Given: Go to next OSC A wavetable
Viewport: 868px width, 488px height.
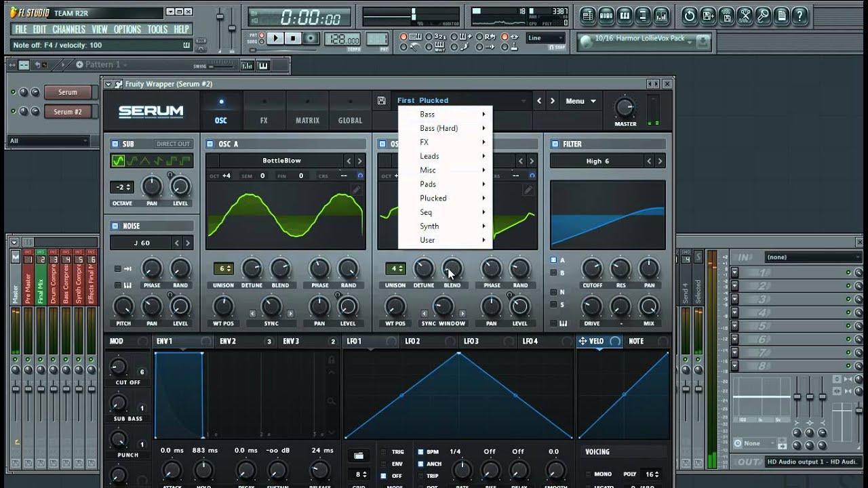Looking at the screenshot, I should [360, 161].
